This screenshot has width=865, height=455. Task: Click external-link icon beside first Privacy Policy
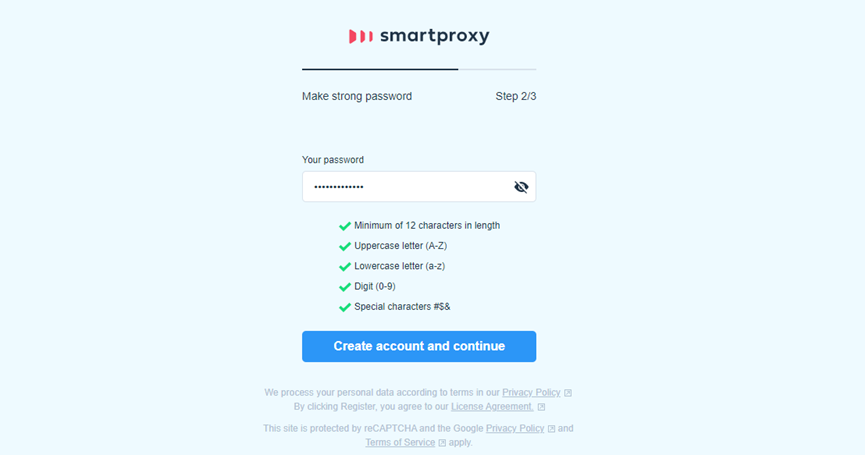(568, 393)
